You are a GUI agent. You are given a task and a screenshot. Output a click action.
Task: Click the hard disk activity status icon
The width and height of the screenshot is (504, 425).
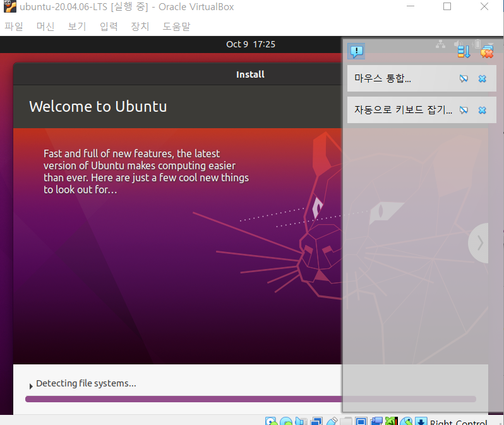271,421
